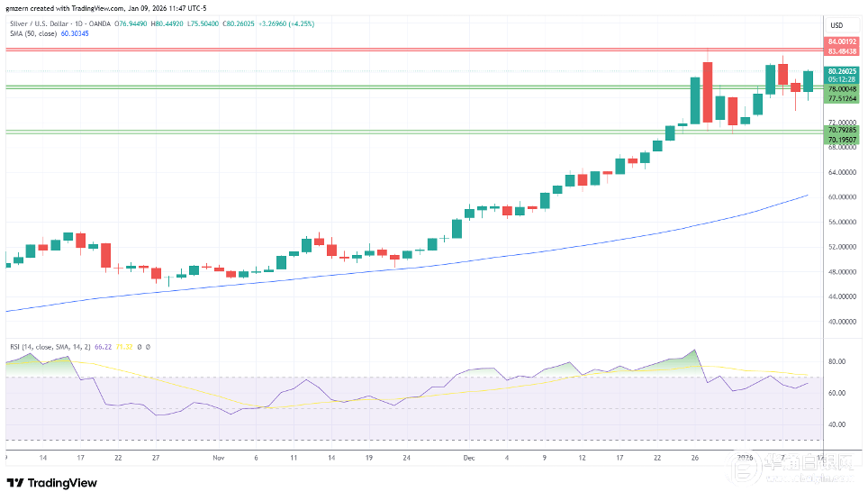Click the 78.00048 green price label

842,89
